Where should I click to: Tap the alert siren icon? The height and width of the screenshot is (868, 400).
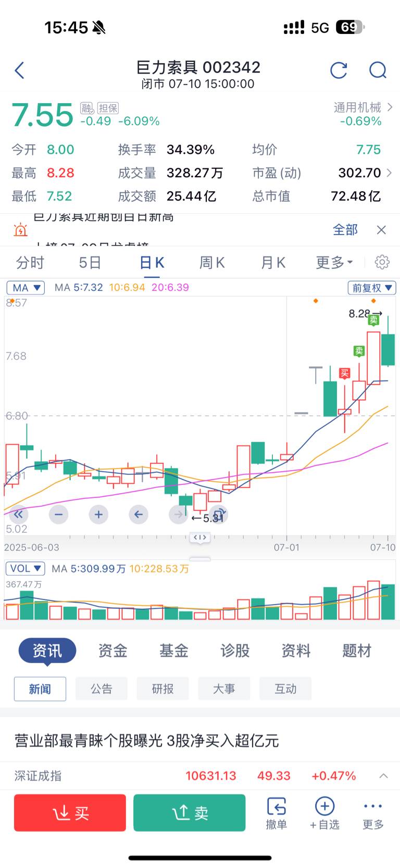pos(20,230)
